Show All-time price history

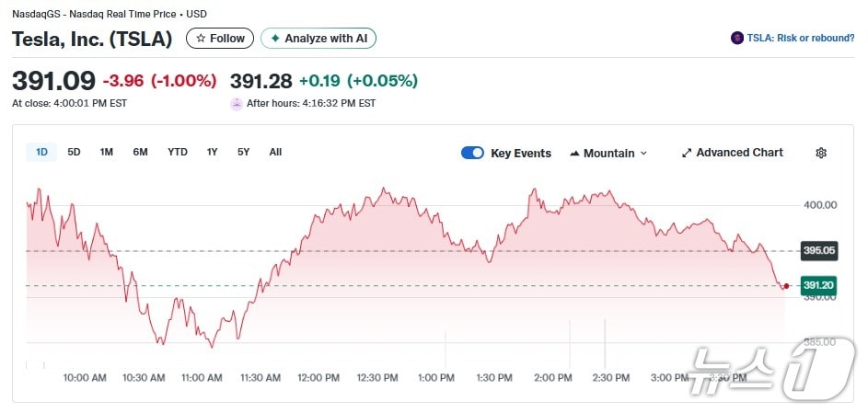pos(275,152)
